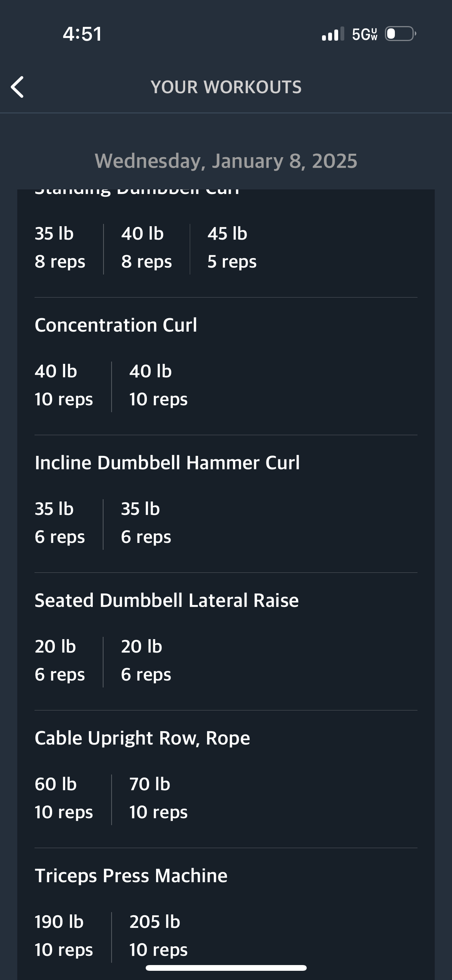Tap the back arrow icon

click(x=18, y=87)
